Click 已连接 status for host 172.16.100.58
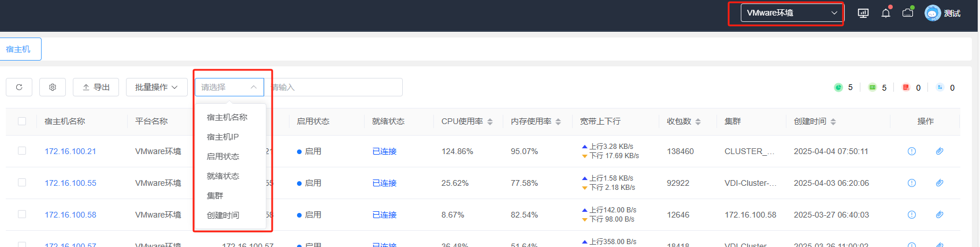Screen dimensions: 980x247 click(384, 215)
